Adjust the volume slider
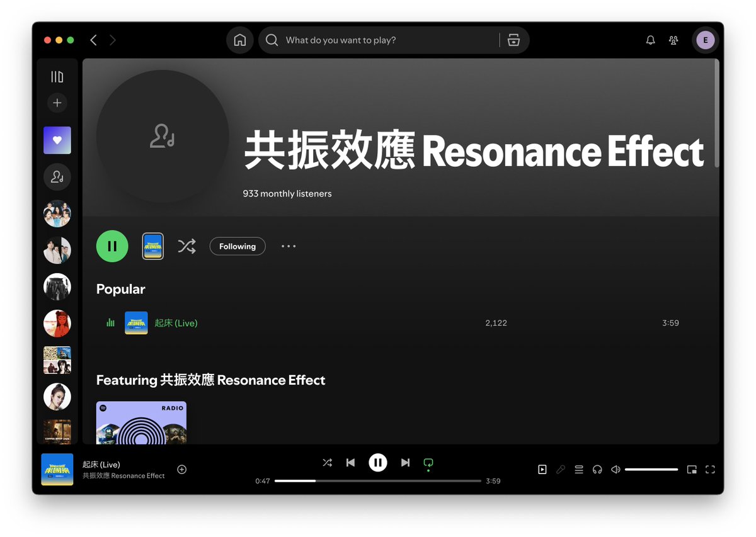This screenshot has height=537, width=756. point(651,470)
